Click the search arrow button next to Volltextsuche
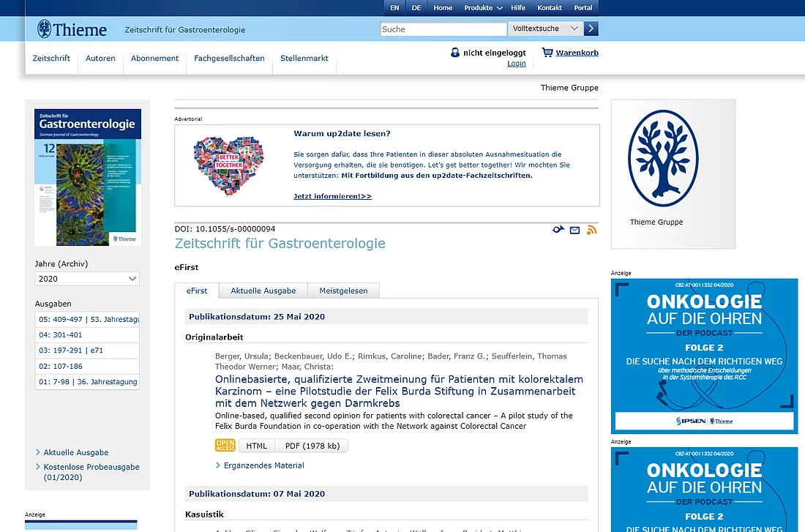Image resolution: width=805 pixels, height=532 pixels. click(x=590, y=29)
